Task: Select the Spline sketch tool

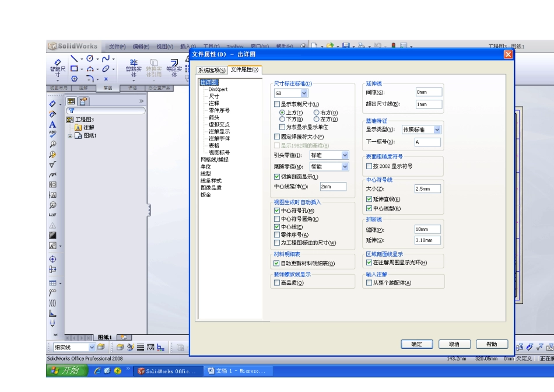Action: pos(106,58)
